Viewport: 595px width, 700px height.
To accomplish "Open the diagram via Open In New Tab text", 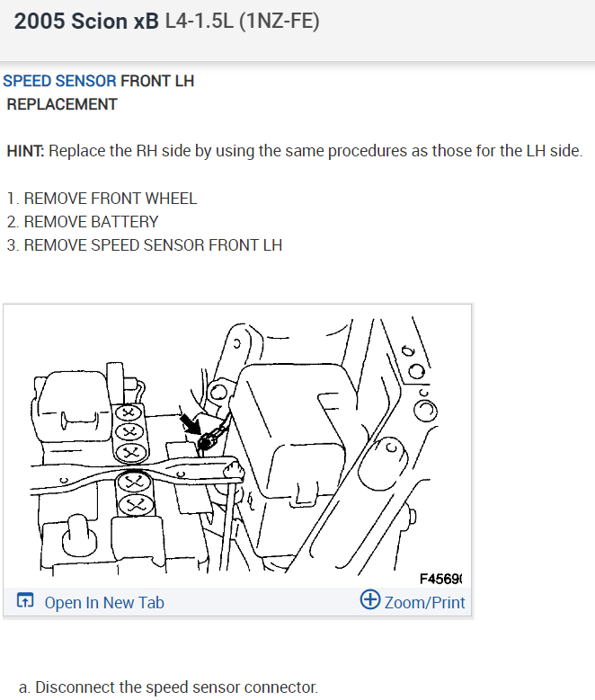I will tap(104, 603).
